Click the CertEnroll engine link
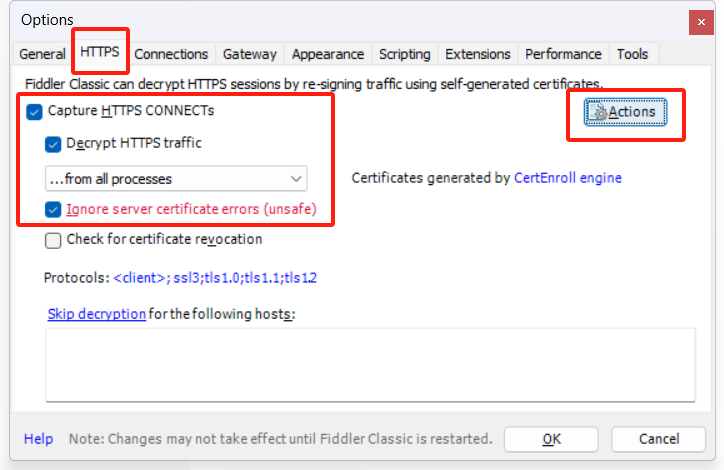Image resolution: width=724 pixels, height=470 pixels. click(567, 178)
